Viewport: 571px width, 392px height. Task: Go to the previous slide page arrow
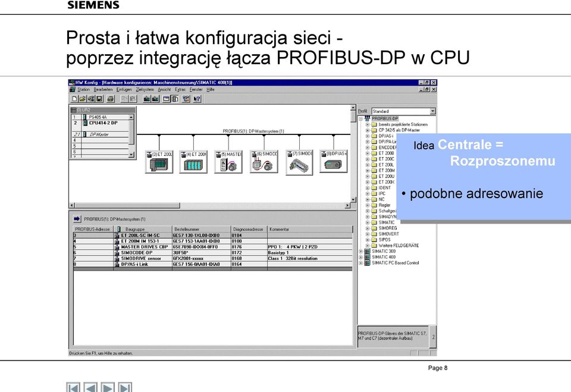pos(90,387)
